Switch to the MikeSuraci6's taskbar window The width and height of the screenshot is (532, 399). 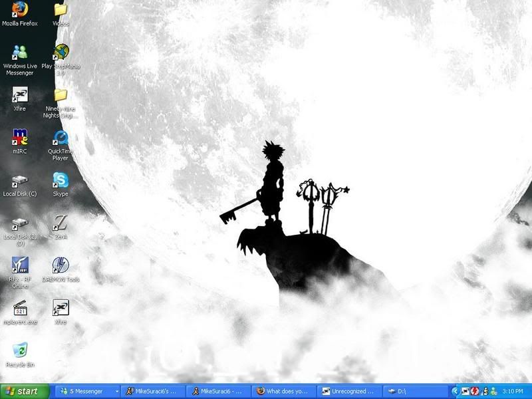click(x=153, y=392)
